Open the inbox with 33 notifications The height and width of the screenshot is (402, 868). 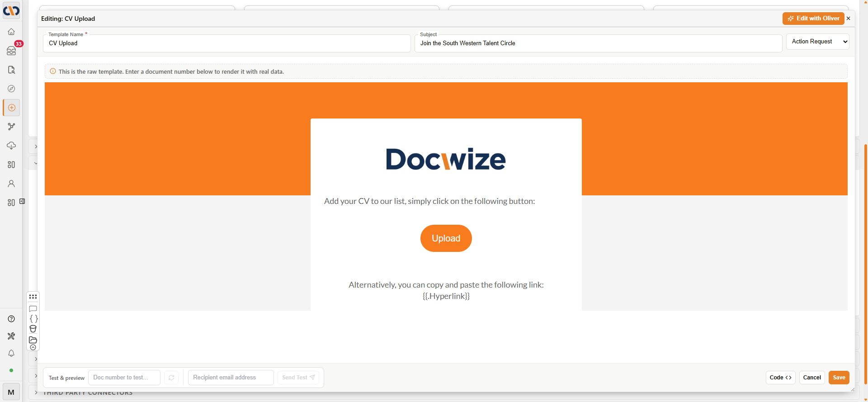[11, 51]
